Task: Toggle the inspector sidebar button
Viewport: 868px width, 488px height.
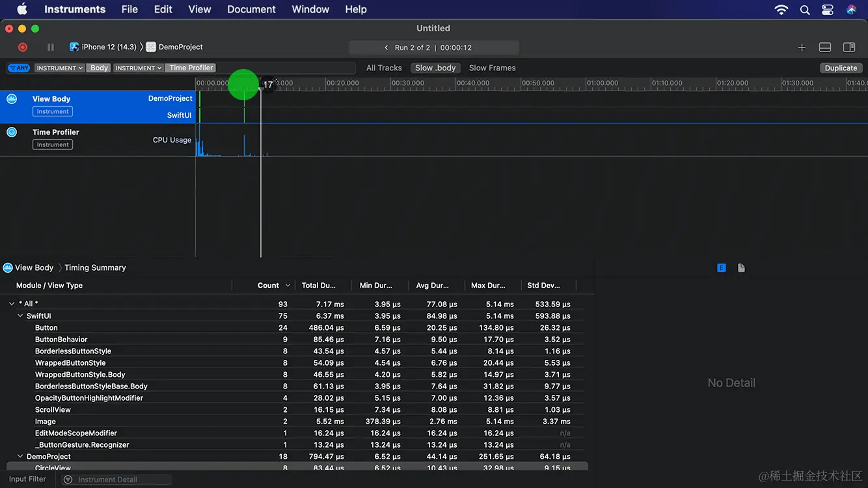Action: [848, 47]
